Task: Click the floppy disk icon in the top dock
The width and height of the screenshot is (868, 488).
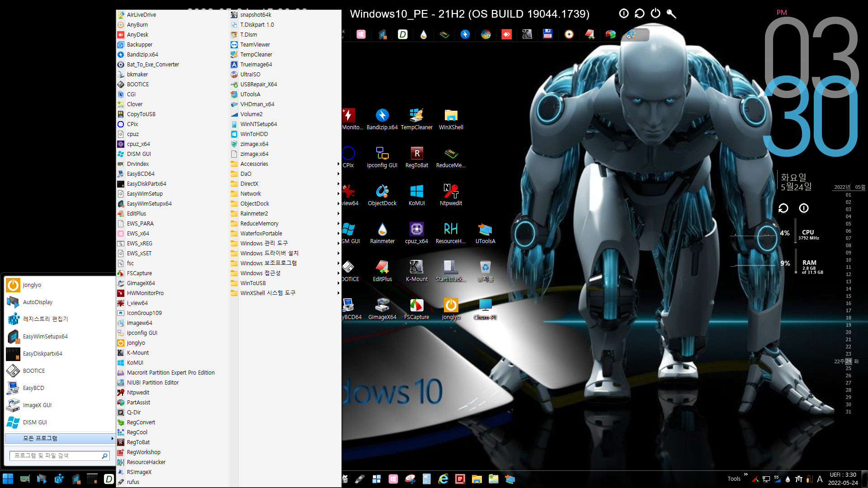Action: (547, 34)
